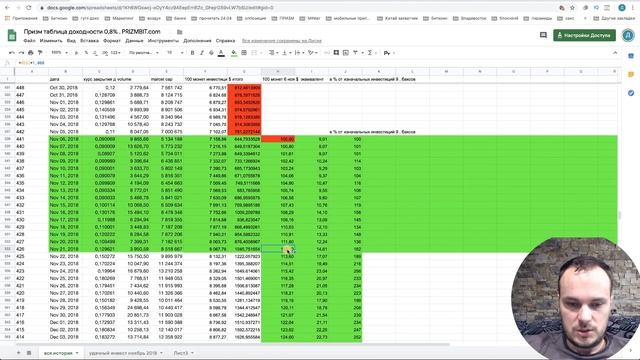
Task: Open the functions sigma menu
Action: pyautogui.click(x=370, y=53)
